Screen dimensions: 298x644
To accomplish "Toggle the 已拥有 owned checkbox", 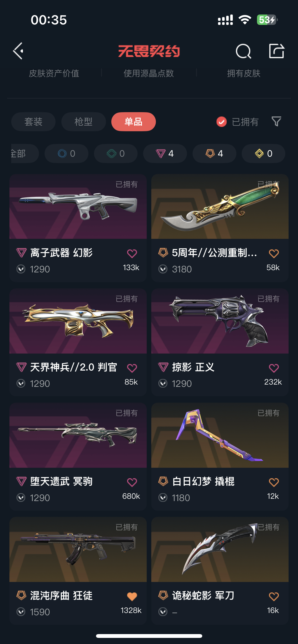I will (x=222, y=122).
